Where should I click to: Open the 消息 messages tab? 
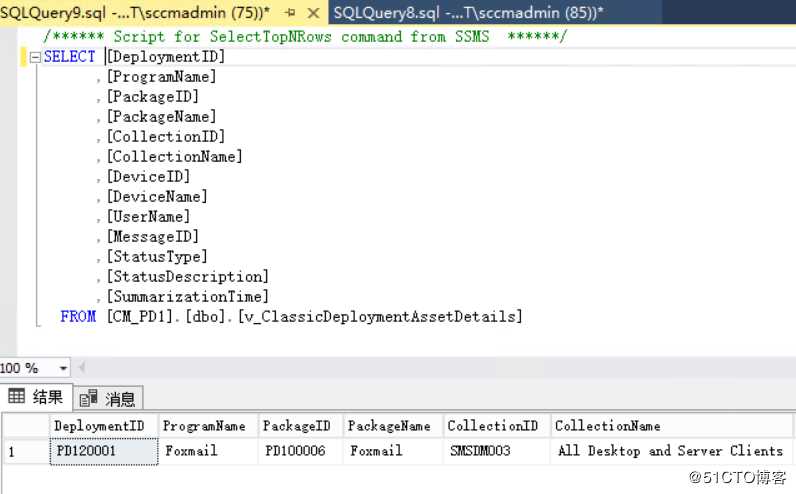pos(108,399)
